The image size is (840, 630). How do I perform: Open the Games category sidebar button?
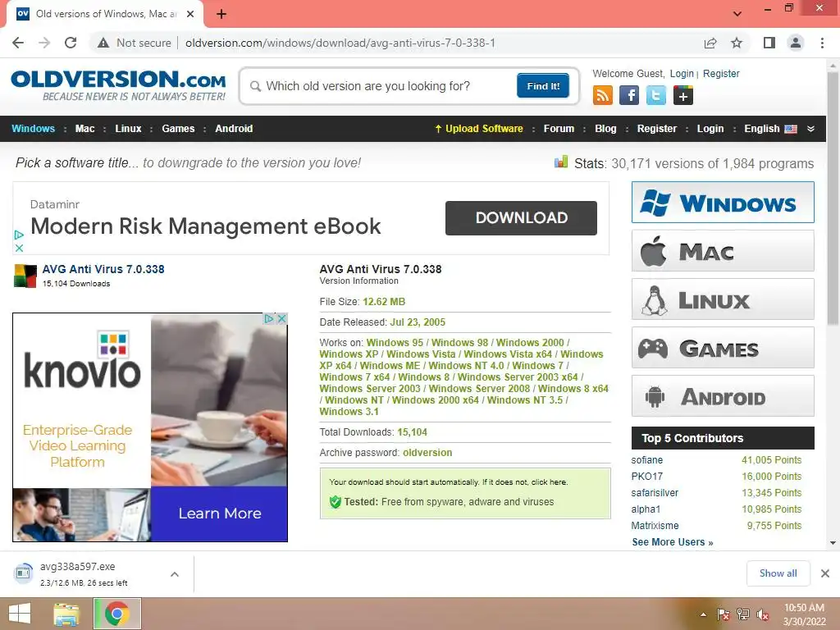click(x=723, y=348)
